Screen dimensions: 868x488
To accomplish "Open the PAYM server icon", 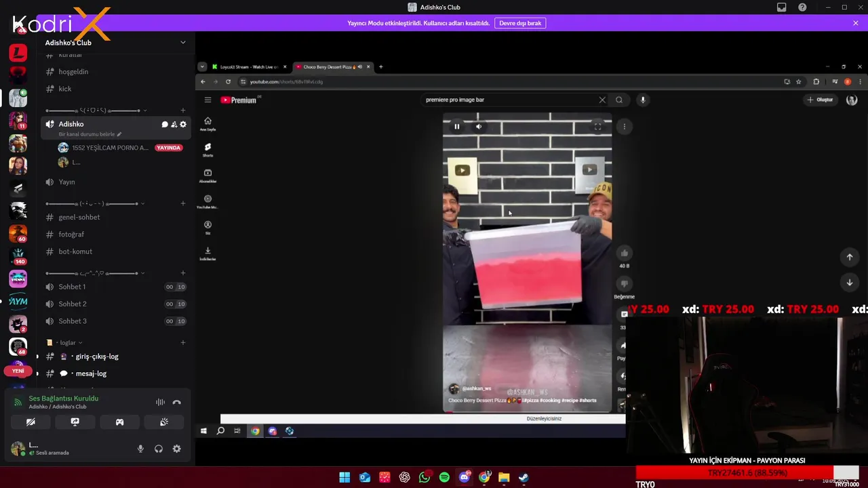I will click(x=18, y=301).
